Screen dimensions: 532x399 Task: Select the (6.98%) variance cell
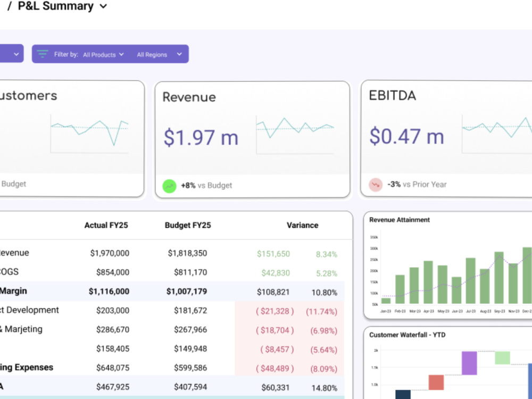coord(323,331)
